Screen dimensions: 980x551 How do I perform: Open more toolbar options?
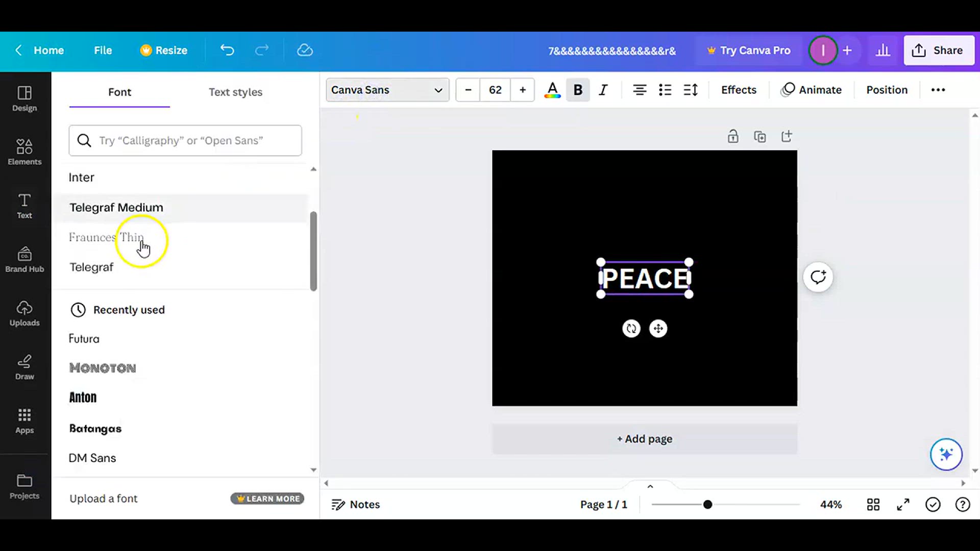(938, 90)
